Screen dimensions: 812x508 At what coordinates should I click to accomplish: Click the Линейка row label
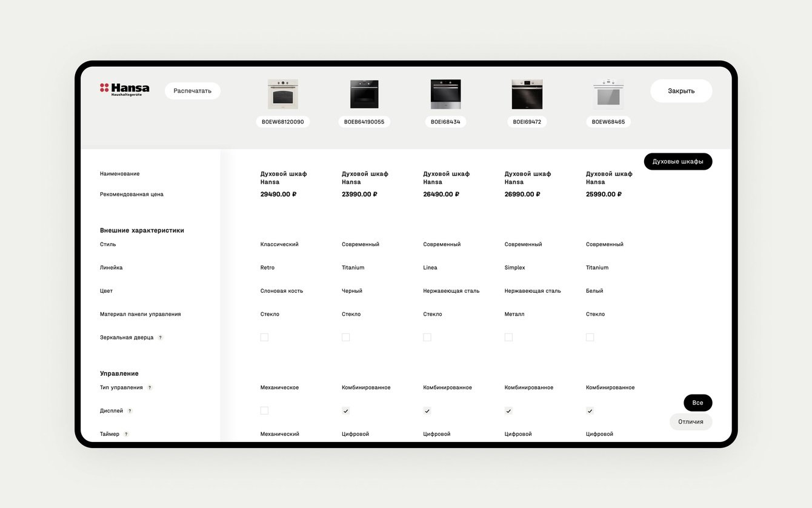(111, 268)
